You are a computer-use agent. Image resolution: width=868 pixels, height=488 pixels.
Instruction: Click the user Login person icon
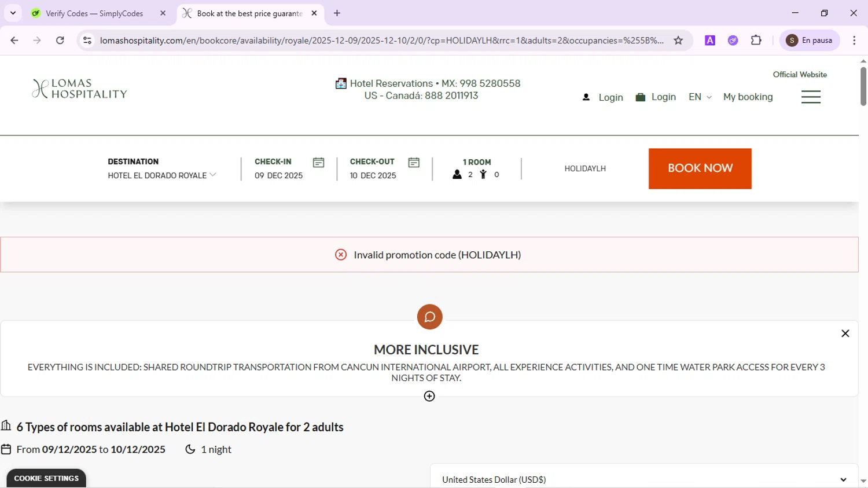pos(586,97)
